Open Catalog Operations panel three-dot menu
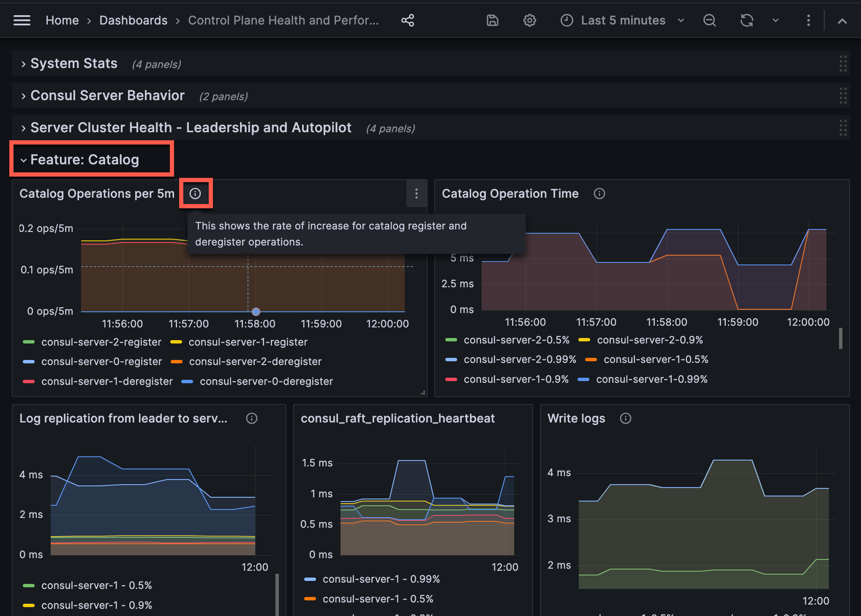 tap(417, 194)
